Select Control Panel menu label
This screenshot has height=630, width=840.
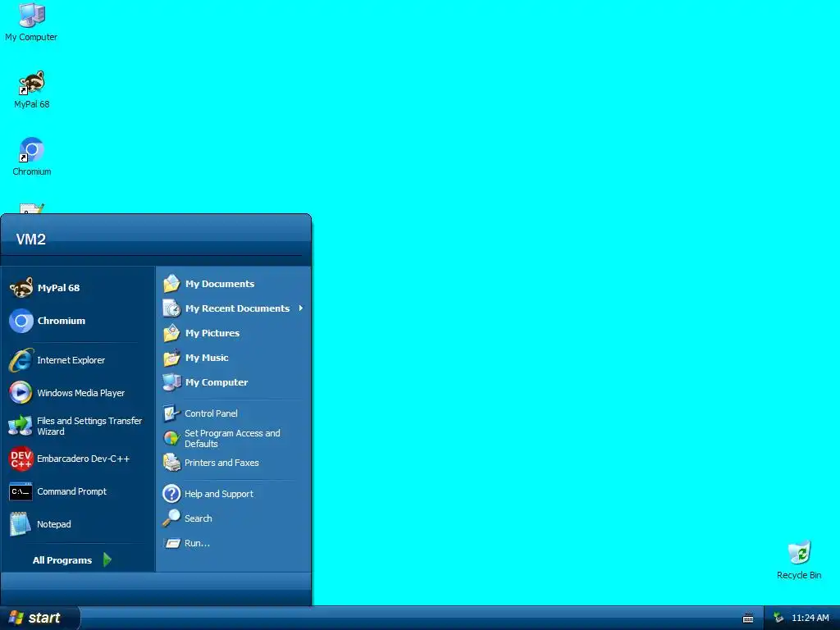[211, 413]
